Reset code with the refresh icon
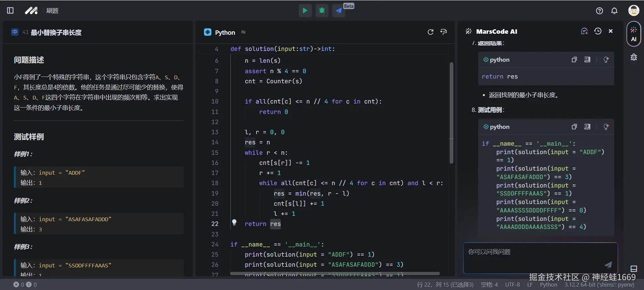 pyautogui.click(x=430, y=32)
